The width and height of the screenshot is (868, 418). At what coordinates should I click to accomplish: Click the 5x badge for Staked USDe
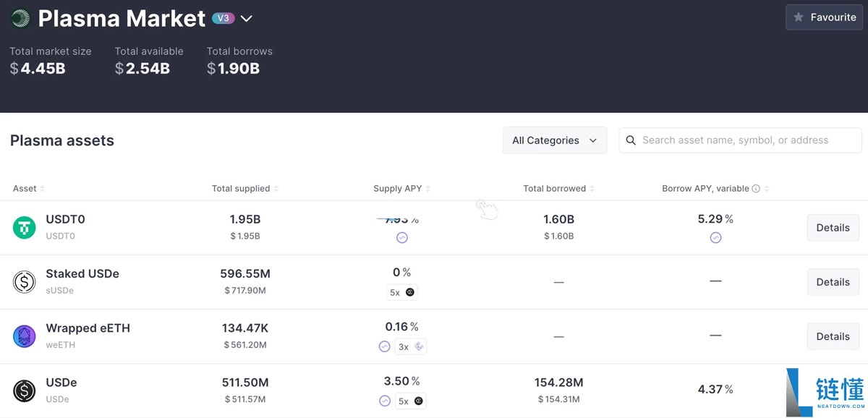click(x=402, y=292)
